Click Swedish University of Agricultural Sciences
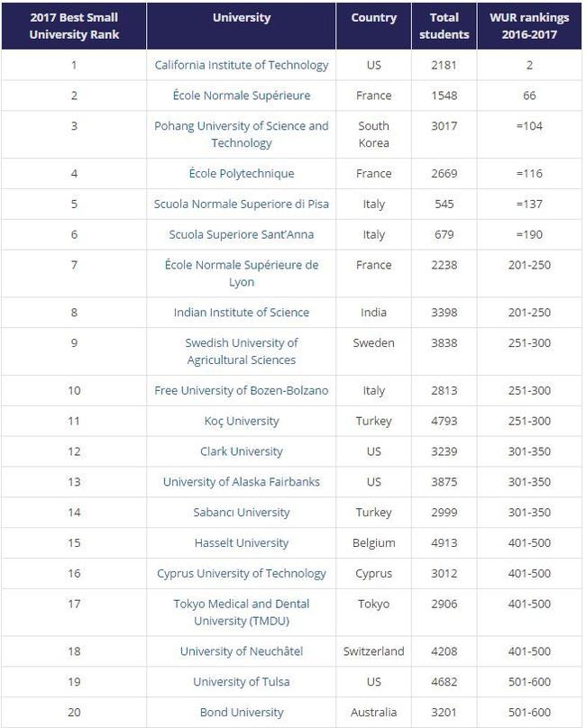Screen dimensions: 586x728 pyautogui.click(x=242, y=351)
